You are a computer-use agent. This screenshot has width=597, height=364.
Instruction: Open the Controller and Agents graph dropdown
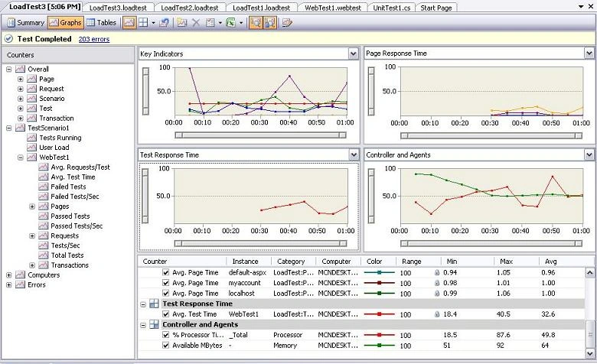tap(589, 154)
